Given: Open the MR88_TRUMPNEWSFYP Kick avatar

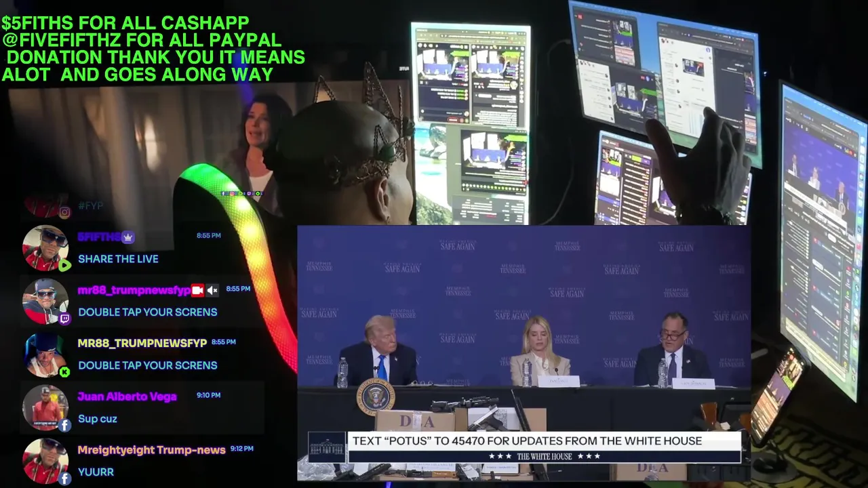Looking at the screenshot, I should pos(45,354).
